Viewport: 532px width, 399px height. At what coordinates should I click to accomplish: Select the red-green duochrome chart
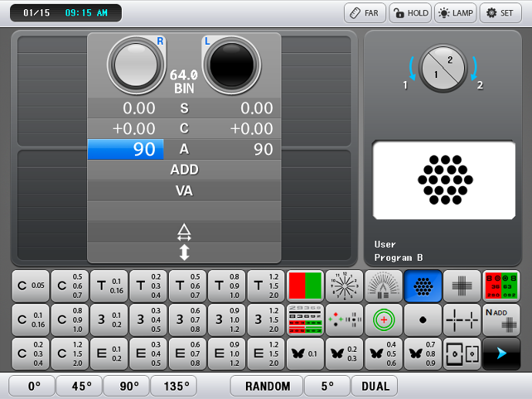[x=305, y=286]
